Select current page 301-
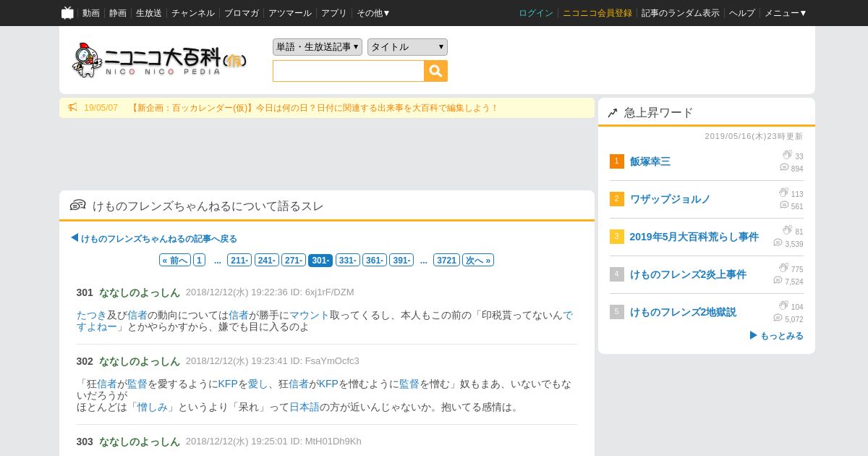Image resolution: width=868 pixels, height=456 pixels. [320, 261]
